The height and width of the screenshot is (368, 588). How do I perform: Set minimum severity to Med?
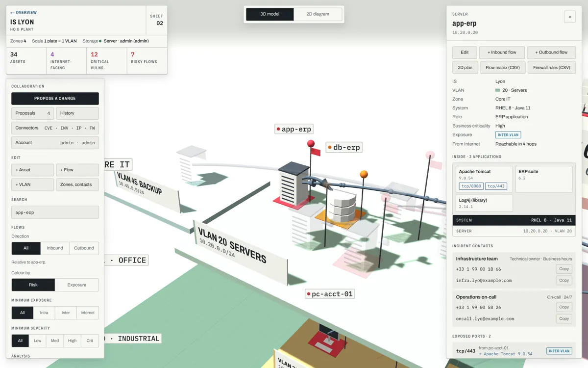(55, 341)
